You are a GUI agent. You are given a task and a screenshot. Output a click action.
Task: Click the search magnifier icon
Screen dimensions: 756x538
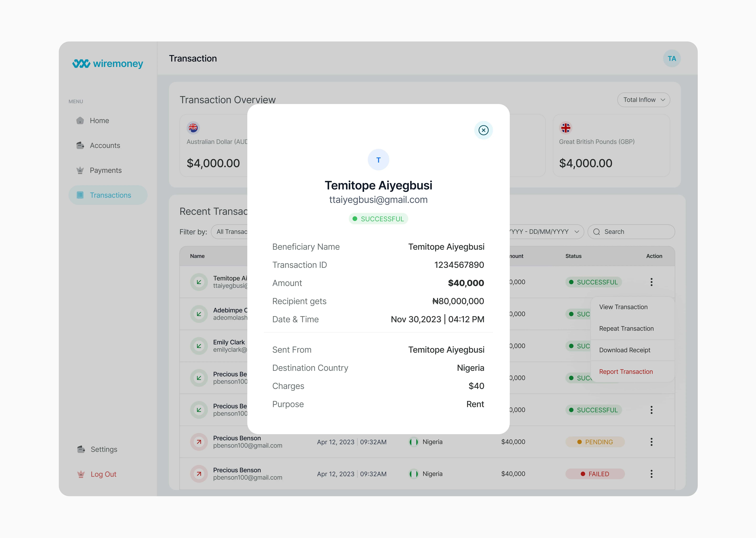(x=596, y=232)
